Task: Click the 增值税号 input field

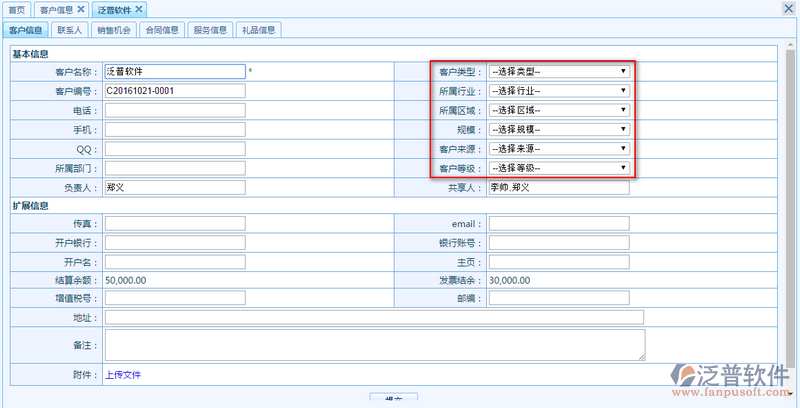Action: (175, 298)
